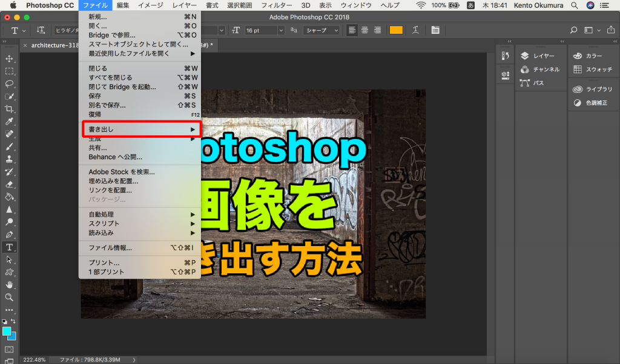Set right text alignment
The width and height of the screenshot is (620, 364).
pyautogui.click(x=377, y=30)
